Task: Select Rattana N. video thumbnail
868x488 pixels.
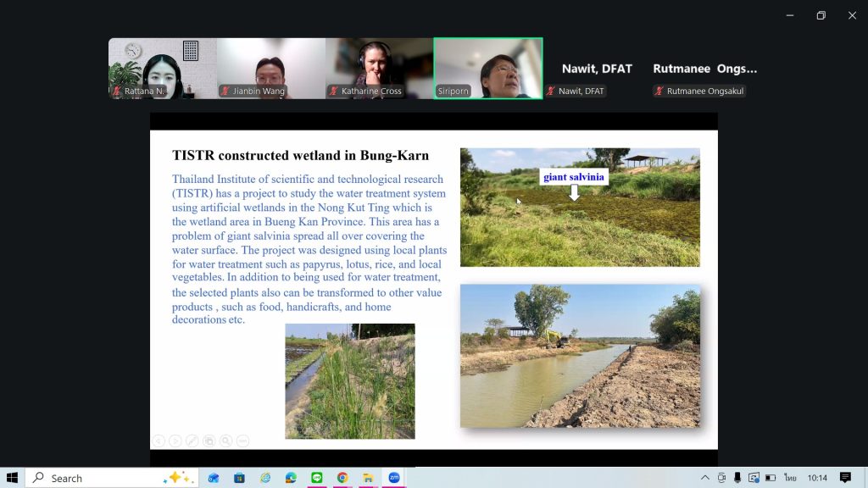Action: coord(163,69)
